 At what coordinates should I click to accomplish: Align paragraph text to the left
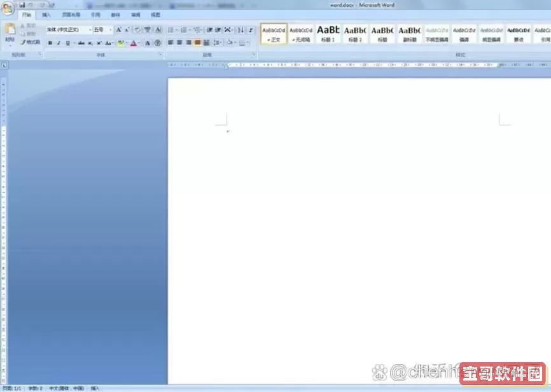click(x=171, y=43)
